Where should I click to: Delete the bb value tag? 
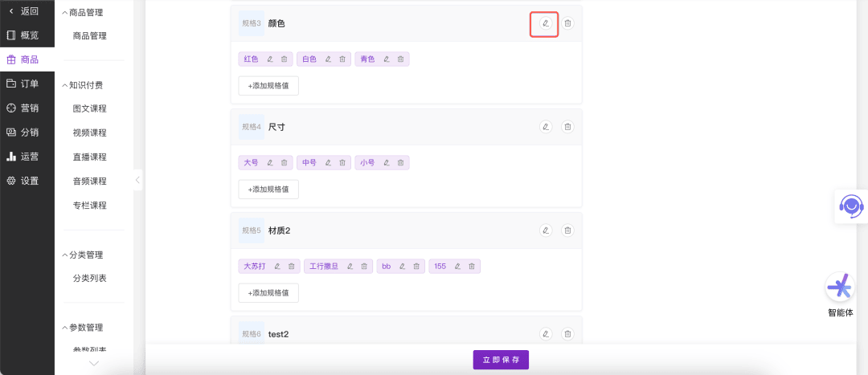click(x=416, y=266)
